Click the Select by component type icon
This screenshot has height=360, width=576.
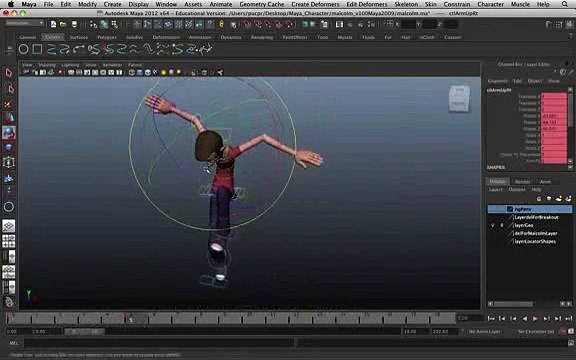[x=115, y=25]
